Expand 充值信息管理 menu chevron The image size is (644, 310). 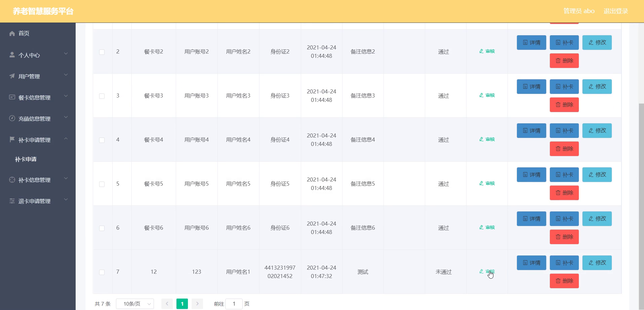point(66,117)
